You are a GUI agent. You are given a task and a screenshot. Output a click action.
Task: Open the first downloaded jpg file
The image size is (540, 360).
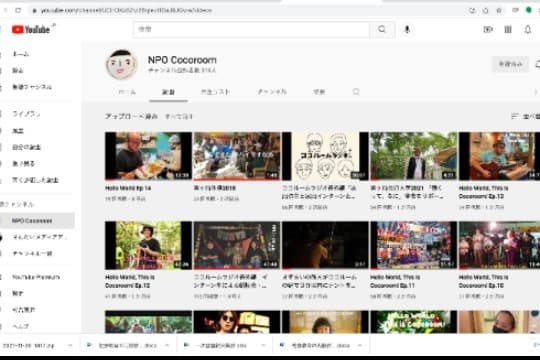[x=28, y=345]
